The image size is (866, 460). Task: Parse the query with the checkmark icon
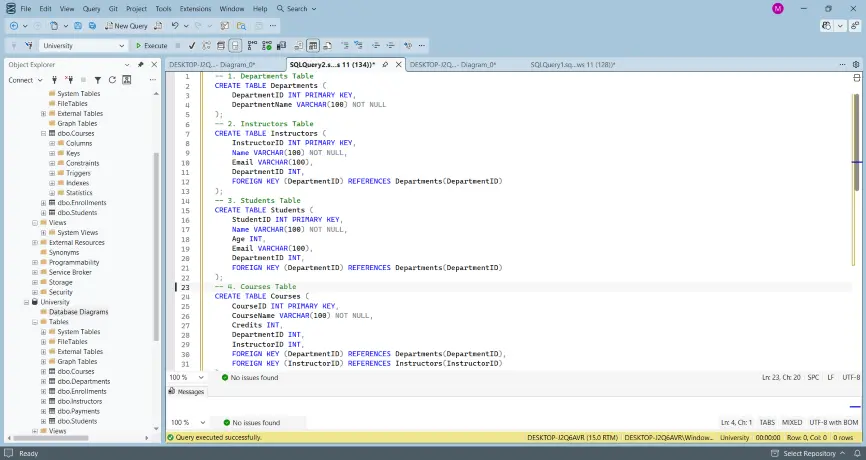(x=192, y=46)
